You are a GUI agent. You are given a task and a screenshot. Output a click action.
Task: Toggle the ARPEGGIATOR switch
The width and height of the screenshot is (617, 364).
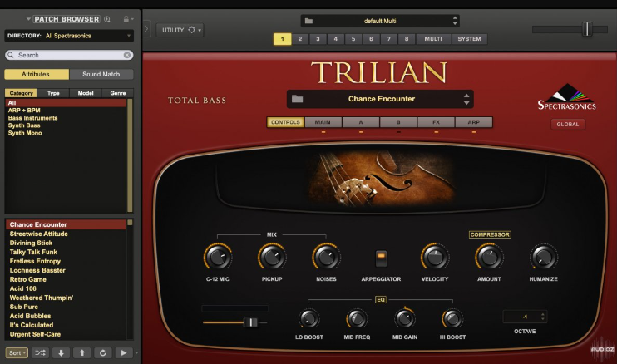(x=381, y=258)
